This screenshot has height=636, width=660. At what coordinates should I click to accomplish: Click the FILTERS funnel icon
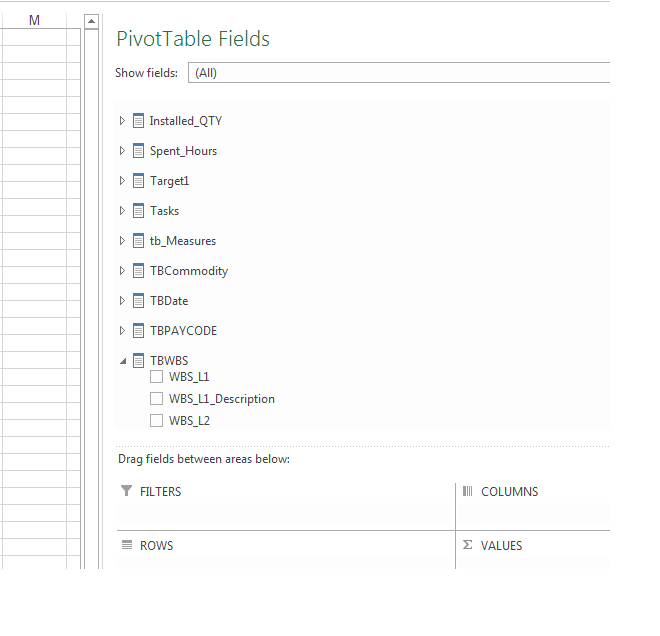[126, 491]
